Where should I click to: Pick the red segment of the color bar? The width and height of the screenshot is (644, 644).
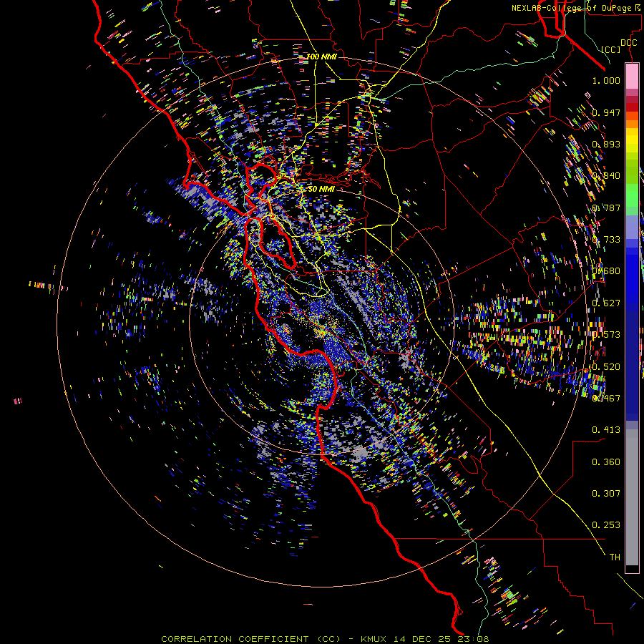(632, 107)
